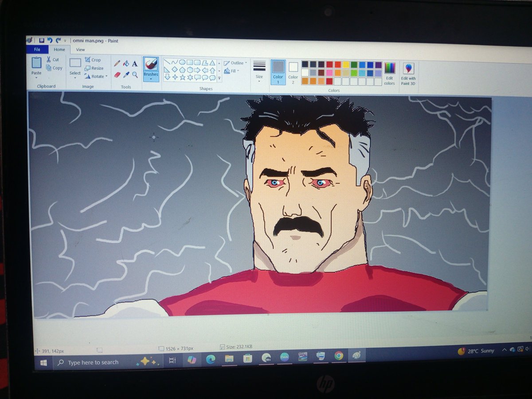Click the Copy button

55,68
